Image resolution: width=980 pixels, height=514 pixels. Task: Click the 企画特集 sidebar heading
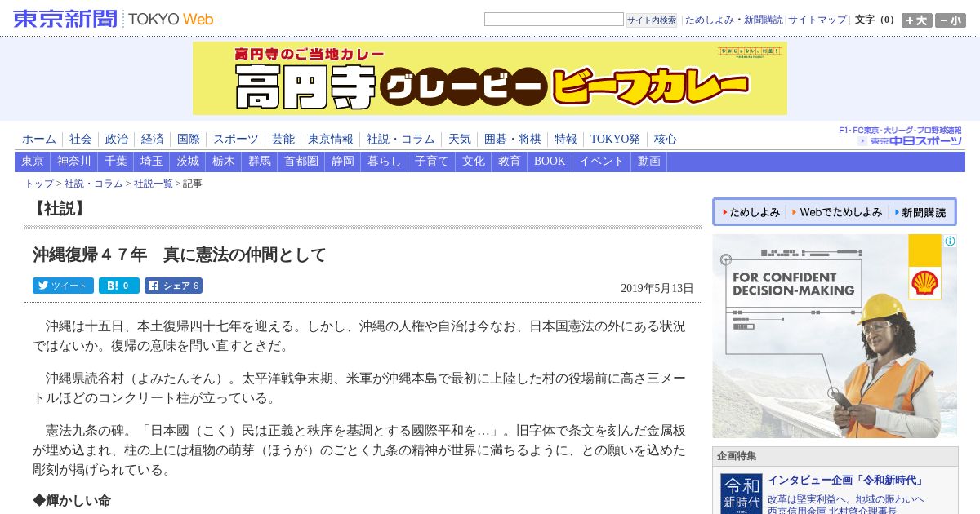737,456
